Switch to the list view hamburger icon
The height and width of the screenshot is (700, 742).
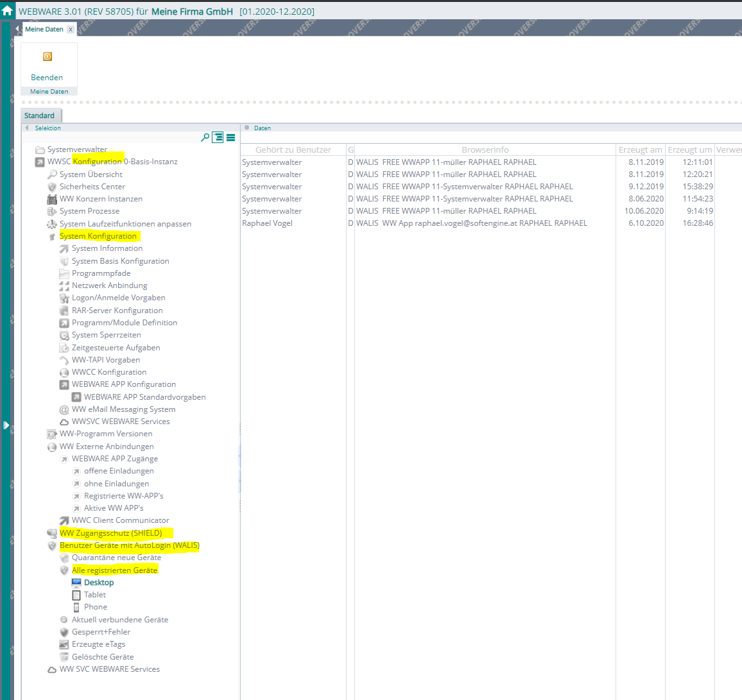pos(230,137)
